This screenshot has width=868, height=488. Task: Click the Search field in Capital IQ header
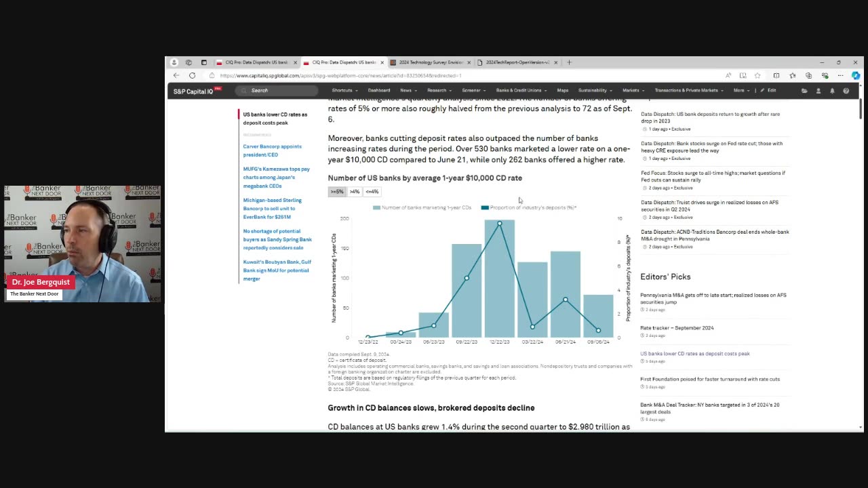(x=277, y=90)
